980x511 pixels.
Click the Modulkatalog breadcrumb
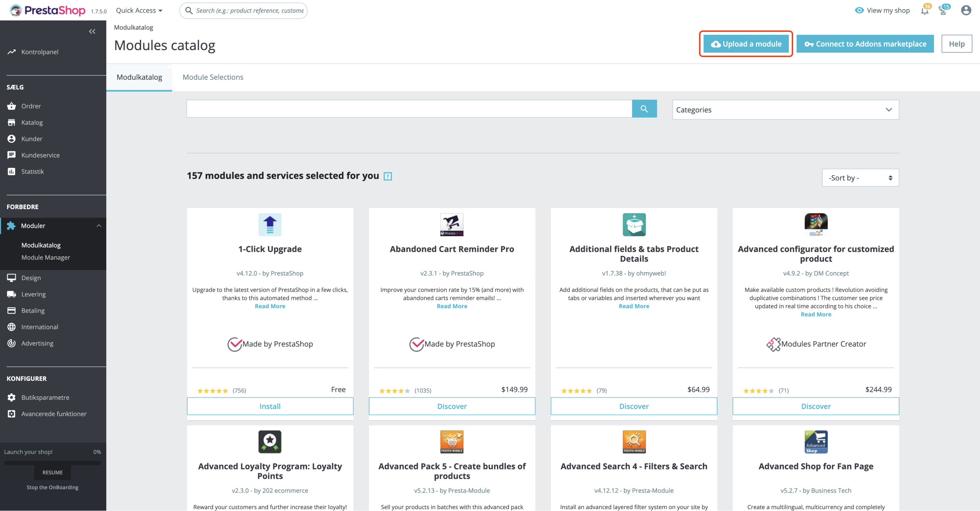coord(133,27)
